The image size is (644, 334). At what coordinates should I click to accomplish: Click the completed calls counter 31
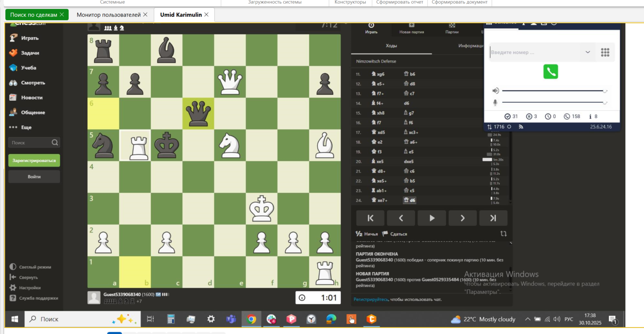[x=511, y=116]
